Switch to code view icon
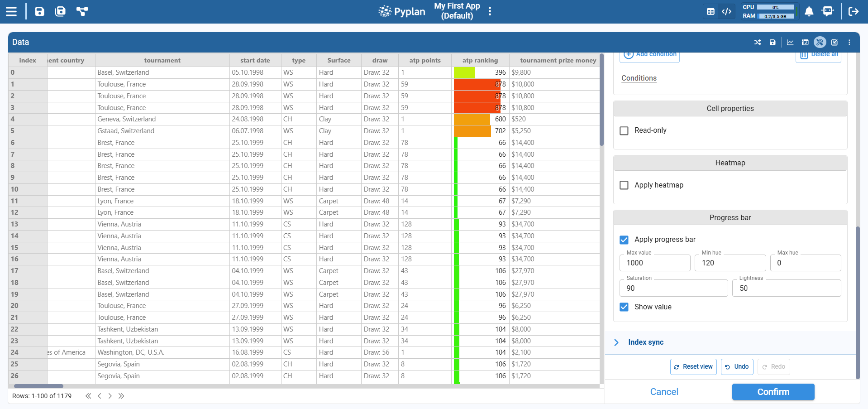Viewport: 868px width, 409px height. pyautogui.click(x=726, y=11)
